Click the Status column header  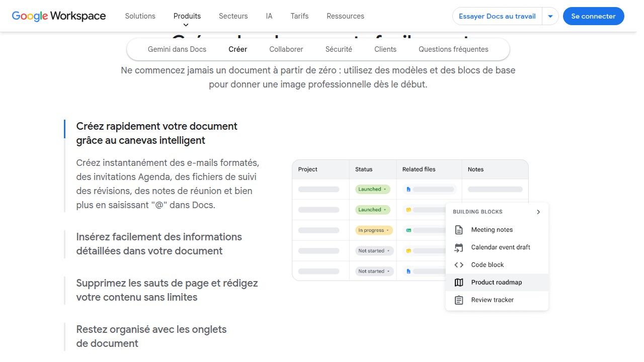click(x=364, y=169)
